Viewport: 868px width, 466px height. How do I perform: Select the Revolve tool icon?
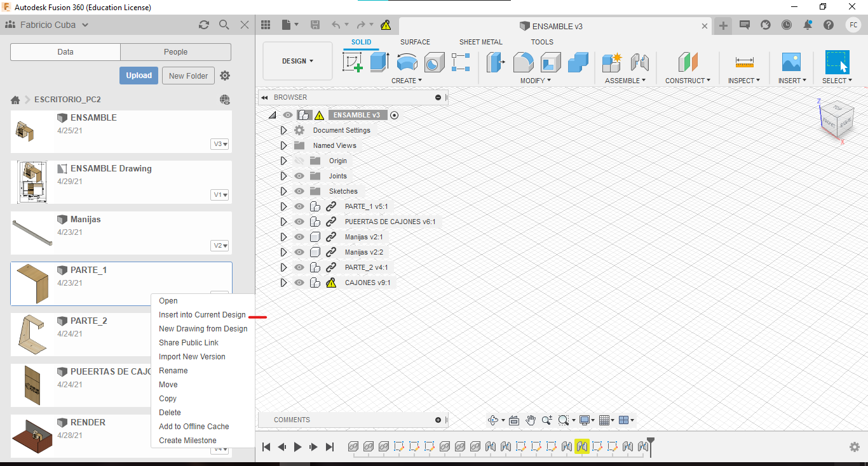coord(407,62)
